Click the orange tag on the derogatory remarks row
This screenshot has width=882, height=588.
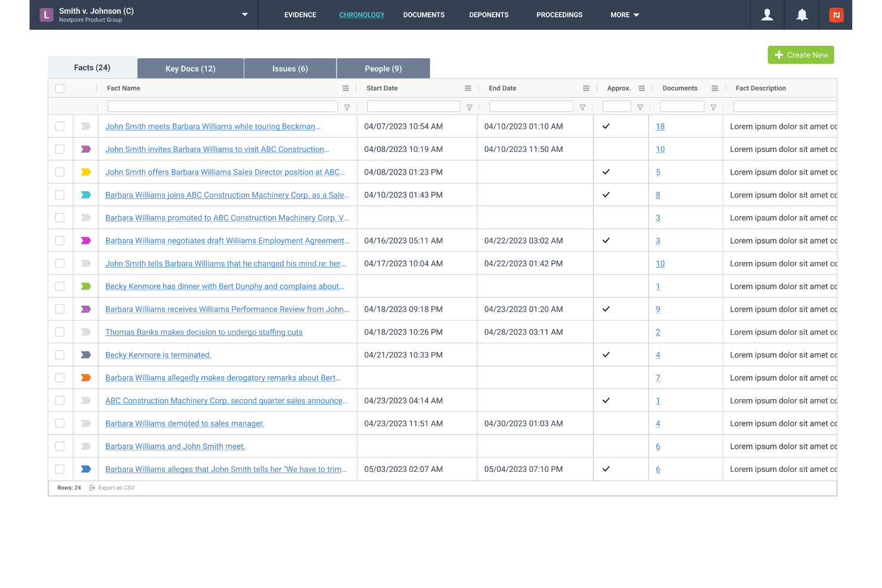coord(86,378)
